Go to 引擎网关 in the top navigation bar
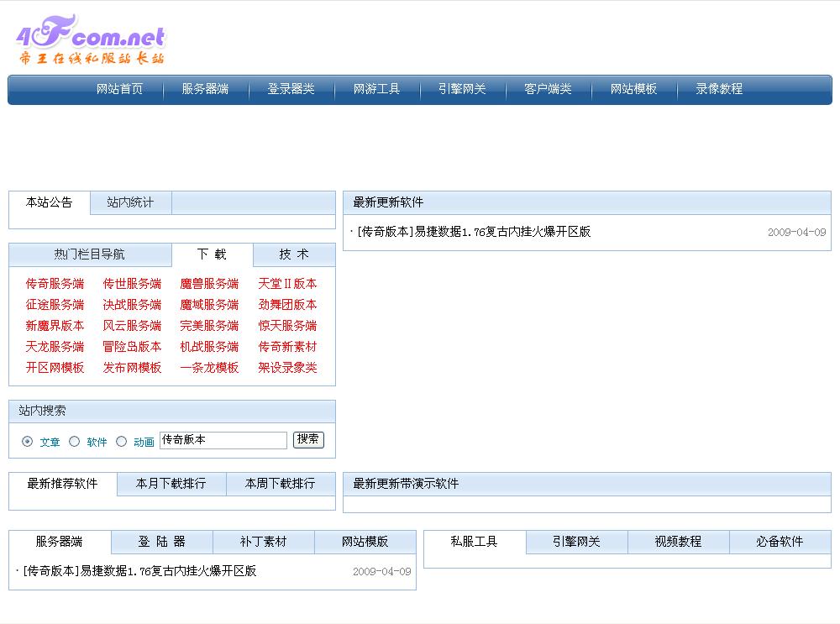 coord(462,89)
